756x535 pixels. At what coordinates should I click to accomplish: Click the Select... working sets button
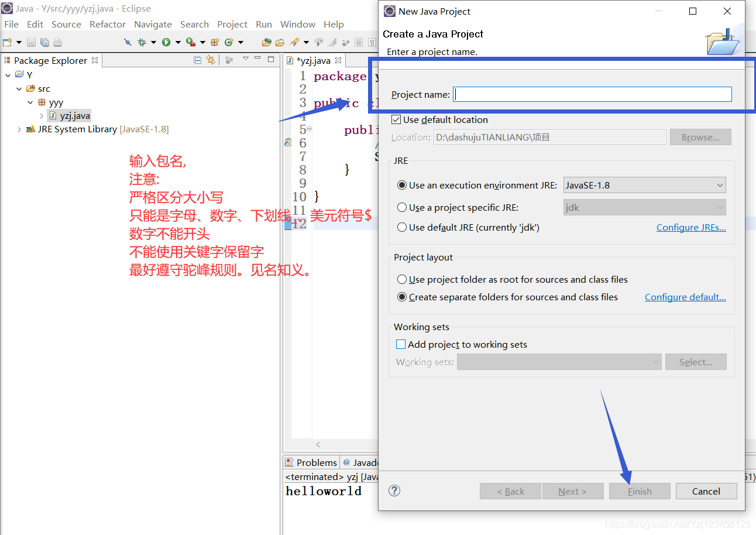[x=696, y=362]
